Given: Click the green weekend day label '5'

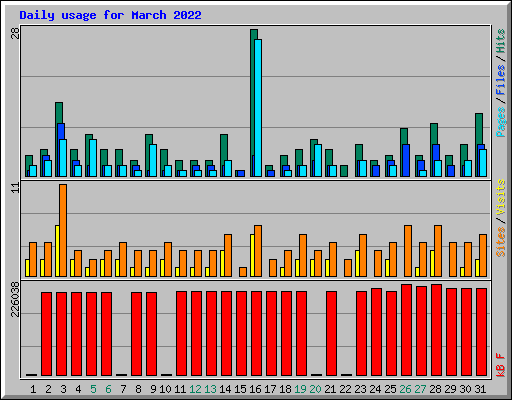Looking at the screenshot, I should coord(93,389).
